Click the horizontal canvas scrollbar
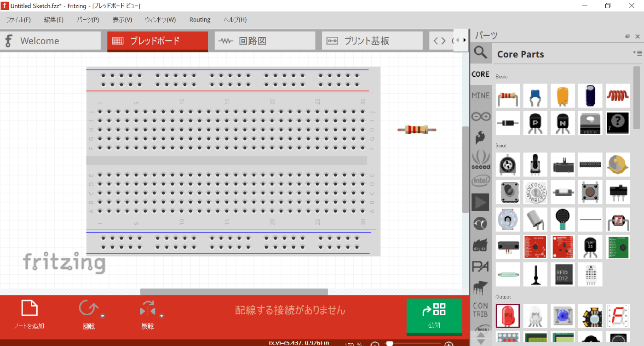644x346 pixels. coord(234,292)
